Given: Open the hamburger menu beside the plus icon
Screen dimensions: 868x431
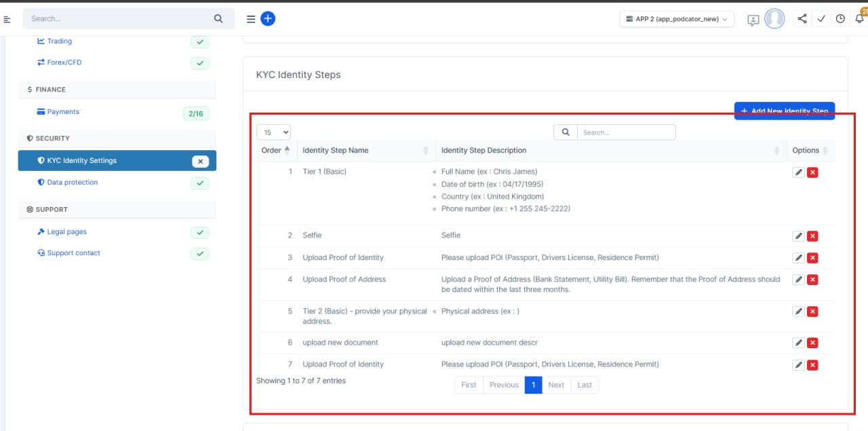Looking at the screenshot, I should coord(251,19).
